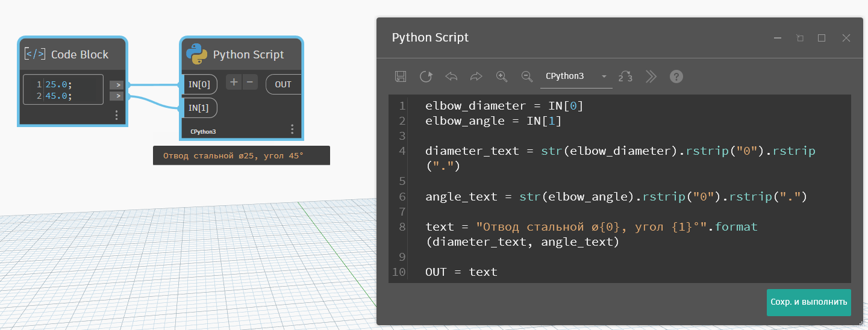Redo the edit in the Python editor
Screen dimensions: 868x330
pos(476,76)
